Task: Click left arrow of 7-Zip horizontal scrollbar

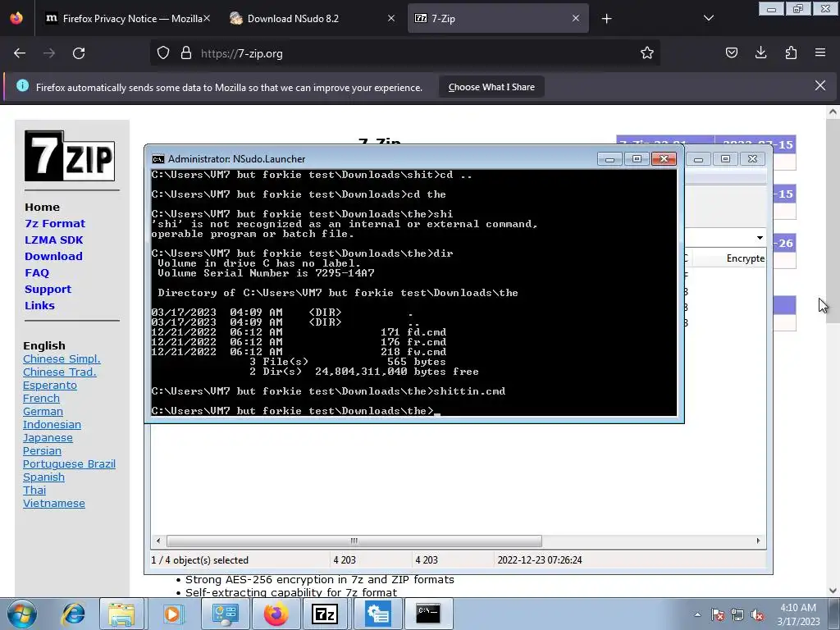Action: (x=158, y=541)
